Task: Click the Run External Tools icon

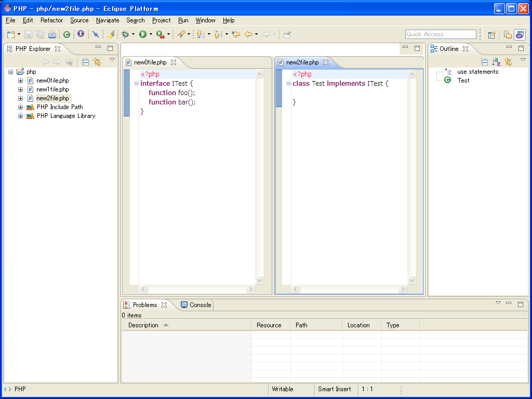Action: click(x=161, y=34)
